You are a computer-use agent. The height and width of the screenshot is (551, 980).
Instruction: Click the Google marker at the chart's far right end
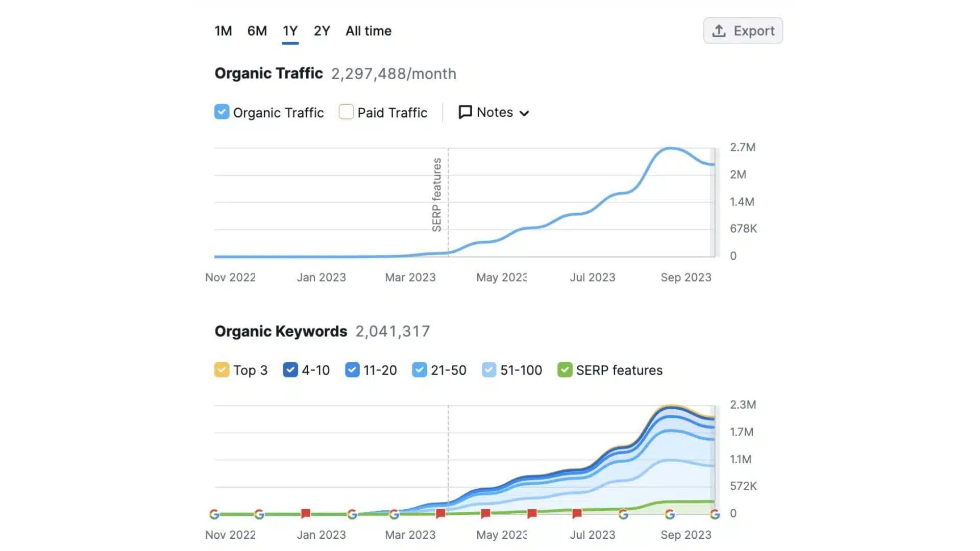tap(715, 514)
